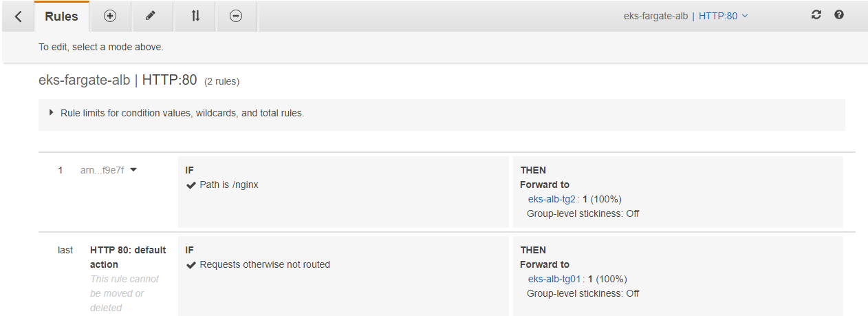Image resolution: width=868 pixels, height=316 pixels.
Task: Click checkmark beside Path is /nginx
Action: coord(191,185)
